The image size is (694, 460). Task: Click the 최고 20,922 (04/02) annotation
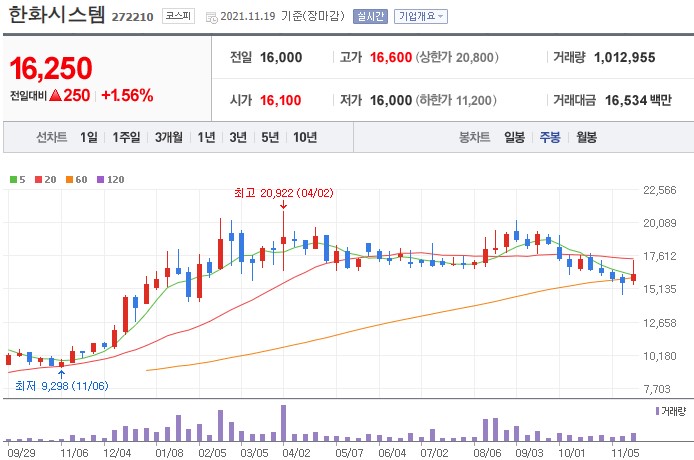pos(284,193)
